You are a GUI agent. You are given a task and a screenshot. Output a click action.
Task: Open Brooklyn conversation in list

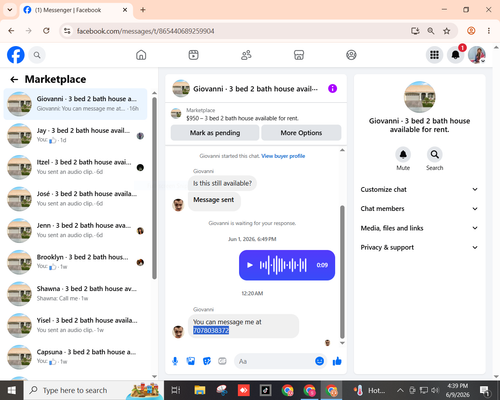[75, 262]
